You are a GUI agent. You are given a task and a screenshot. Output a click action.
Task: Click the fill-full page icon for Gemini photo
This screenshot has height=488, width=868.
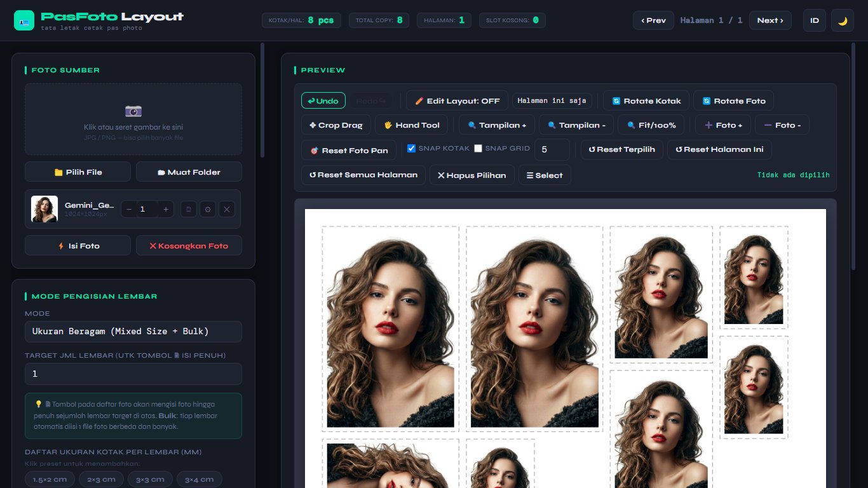pos(188,209)
